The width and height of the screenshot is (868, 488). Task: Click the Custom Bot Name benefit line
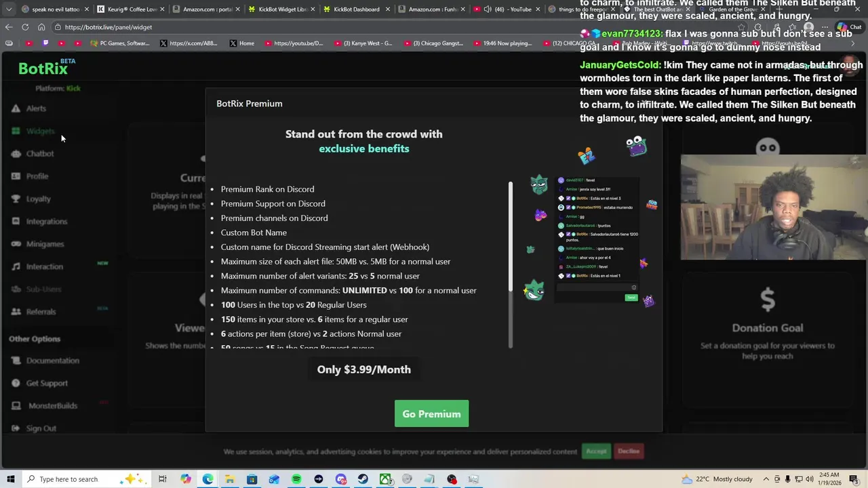(254, 232)
